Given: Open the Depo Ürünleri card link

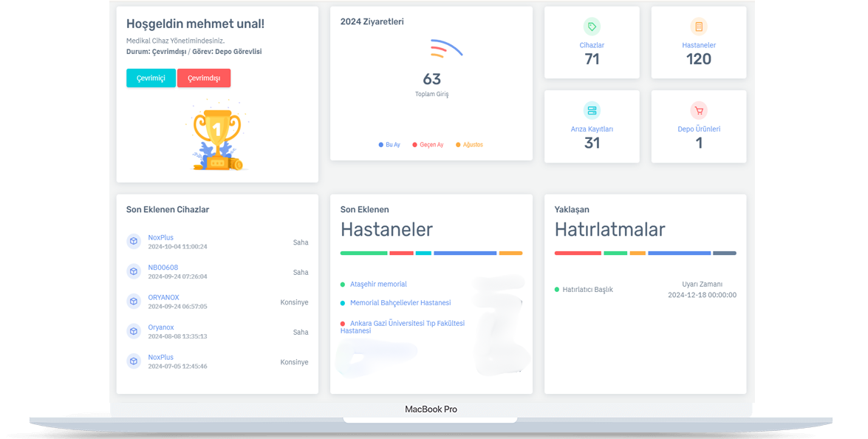Looking at the screenshot, I should point(698,129).
